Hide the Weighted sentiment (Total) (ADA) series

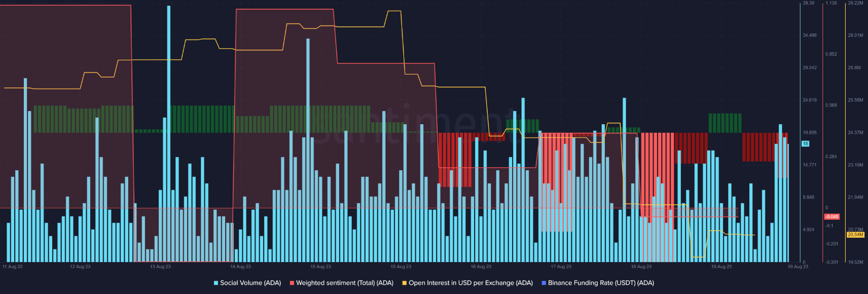(345, 283)
